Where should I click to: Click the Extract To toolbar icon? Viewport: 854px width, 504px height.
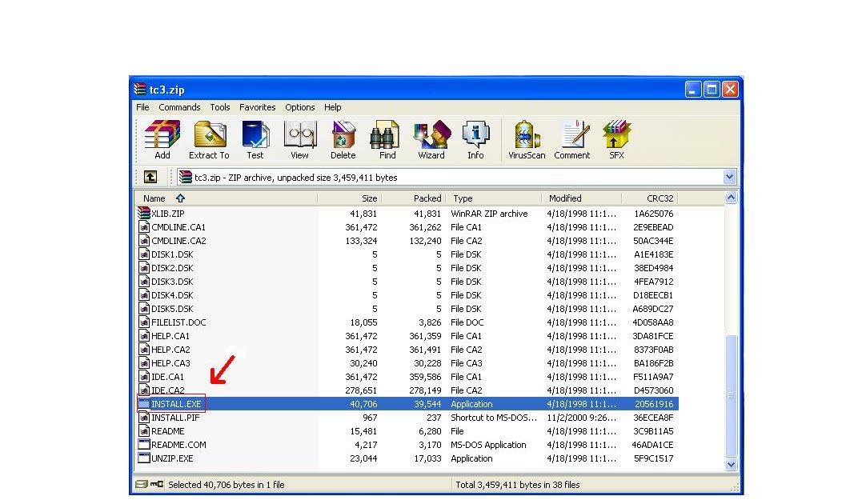(209, 140)
